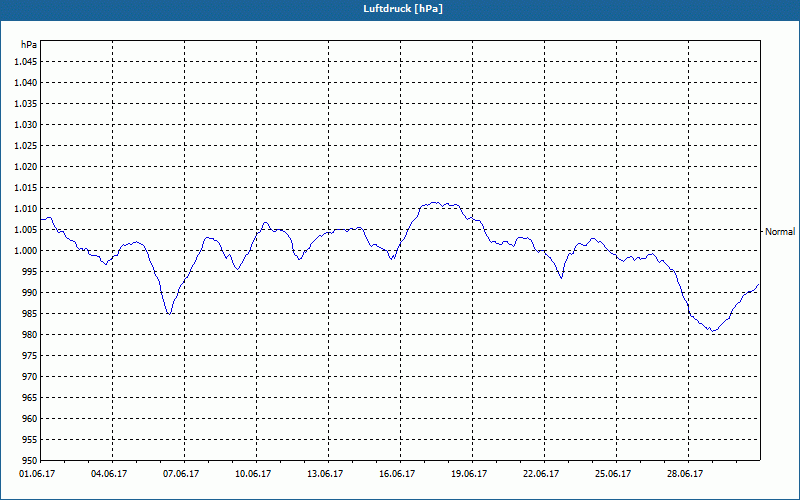The width and height of the screenshot is (800, 500).
Task: Select the 16.06.17 date label
Action: click(397, 474)
